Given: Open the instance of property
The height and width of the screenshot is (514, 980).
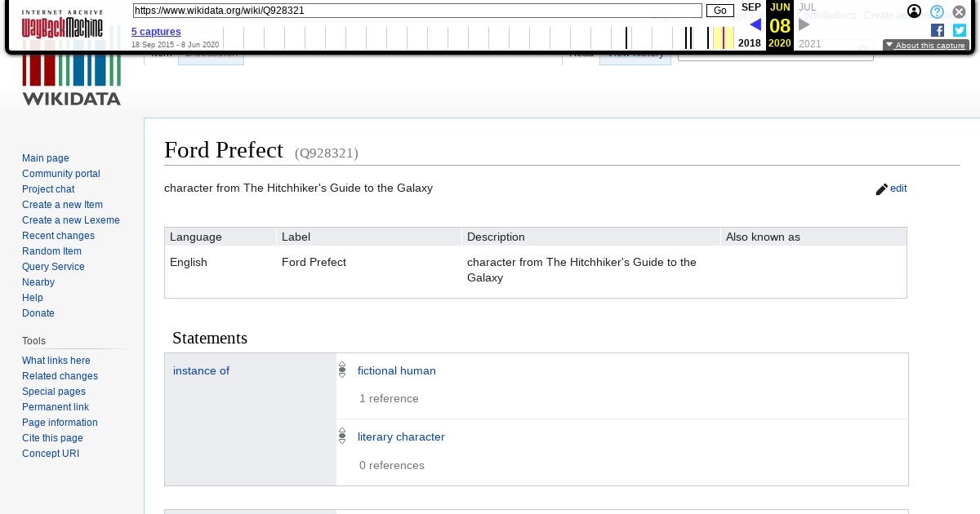Looking at the screenshot, I should pyautogui.click(x=201, y=370).
